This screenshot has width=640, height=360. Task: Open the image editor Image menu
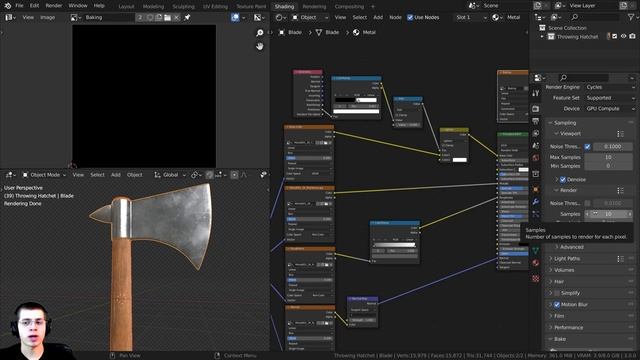coord(47,18)
